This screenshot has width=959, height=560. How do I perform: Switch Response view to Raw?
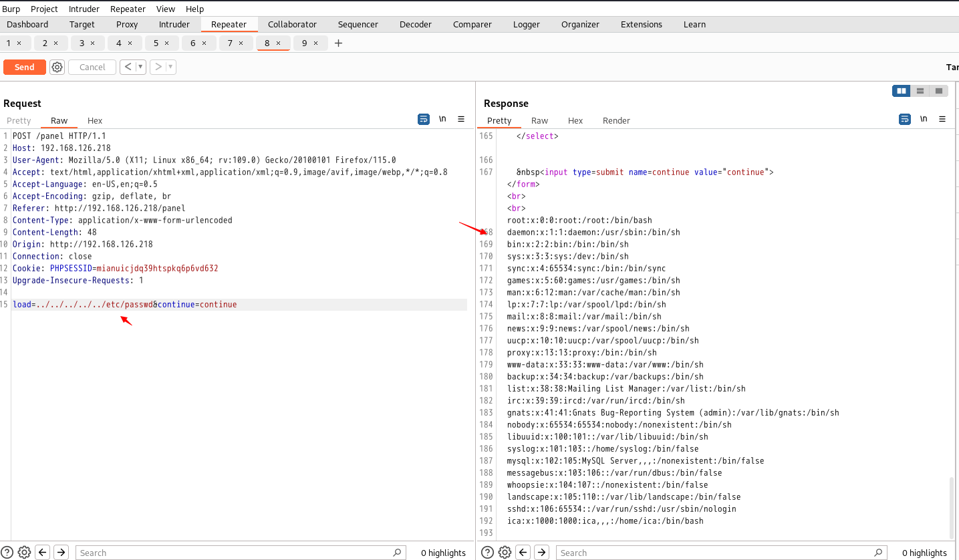click(x=539, y=120)
